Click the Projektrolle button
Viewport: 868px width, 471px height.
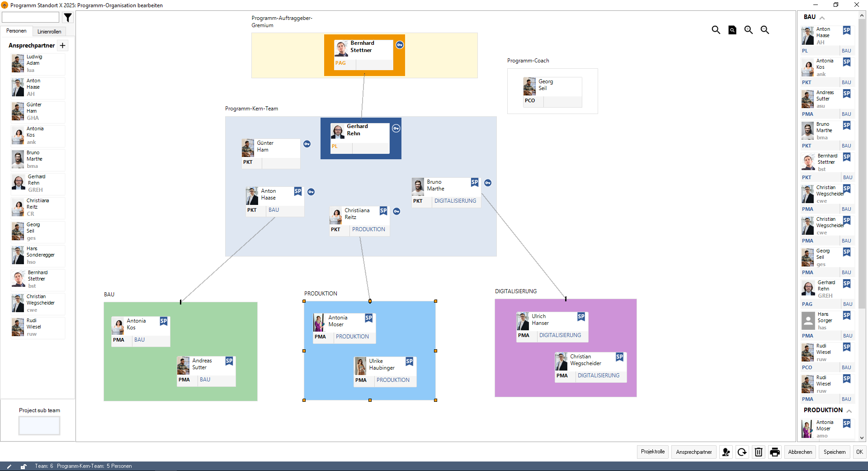point(653,452)
